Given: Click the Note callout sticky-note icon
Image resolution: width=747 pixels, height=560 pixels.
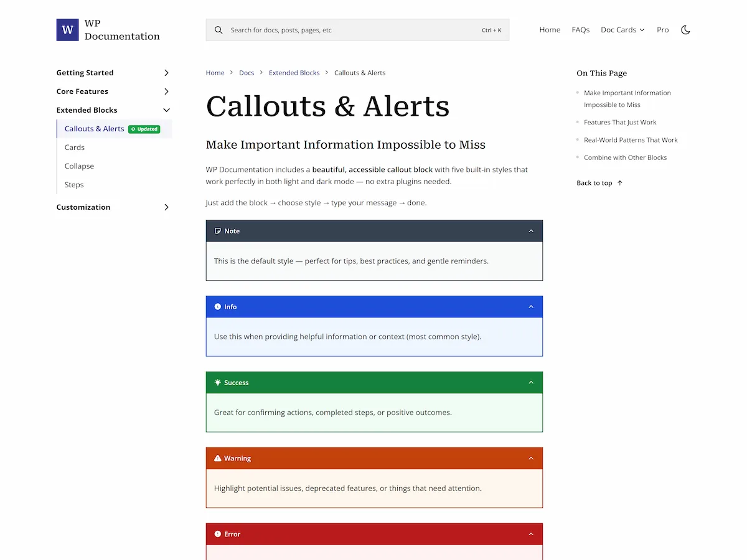Looking at the screenshot, I should [217, 231].
